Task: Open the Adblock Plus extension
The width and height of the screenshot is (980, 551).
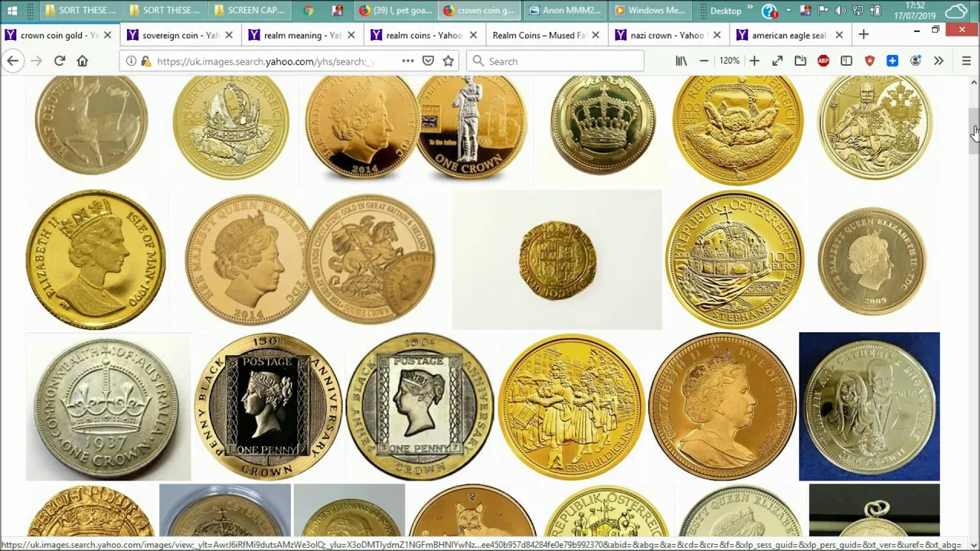Action: (x=823, y=61)
